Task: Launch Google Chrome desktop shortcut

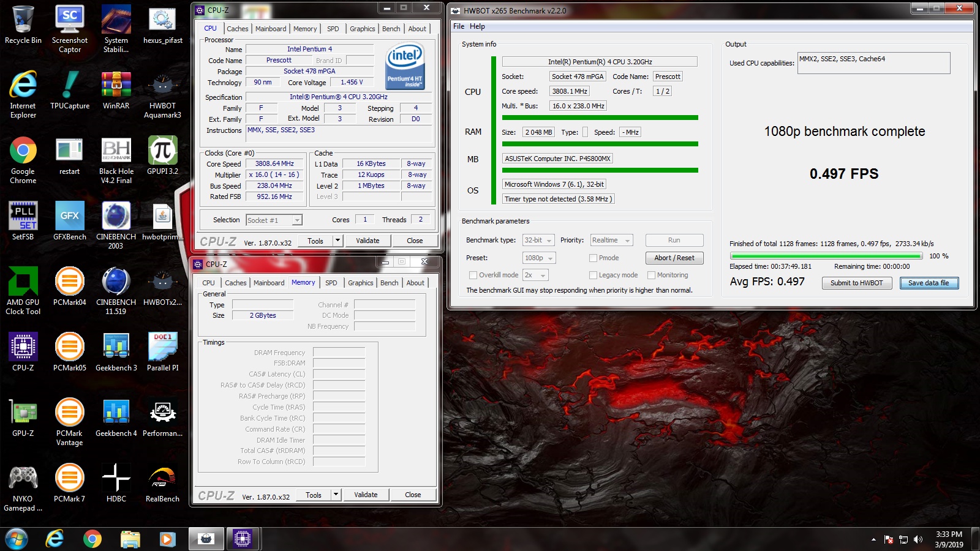Action: tap(23, 160)
